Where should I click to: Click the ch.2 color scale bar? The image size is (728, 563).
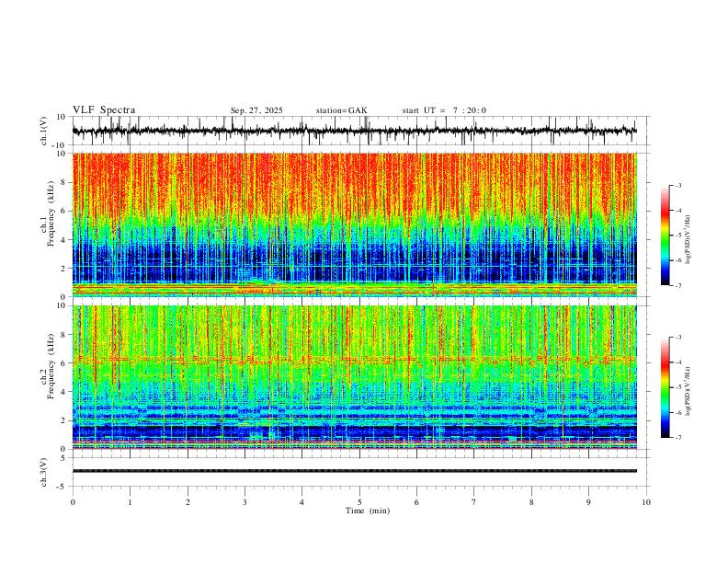click(x=665, y=387)
